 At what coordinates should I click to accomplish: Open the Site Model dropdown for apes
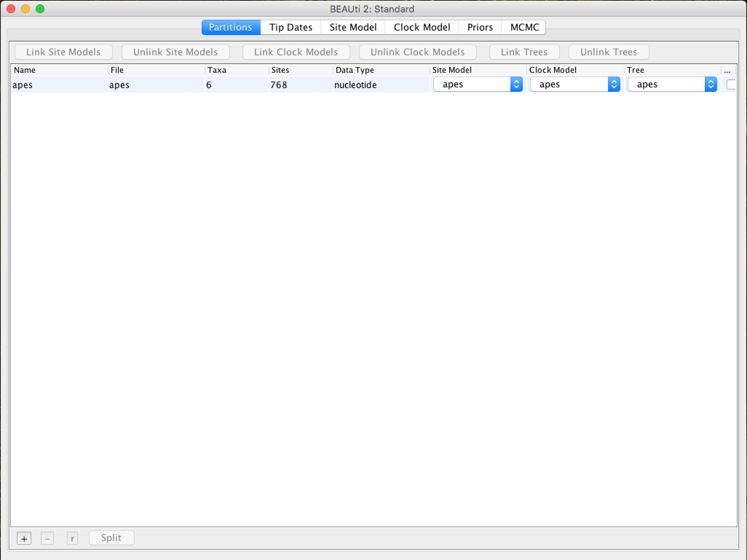pyautogui.click(x=478, y=84)
